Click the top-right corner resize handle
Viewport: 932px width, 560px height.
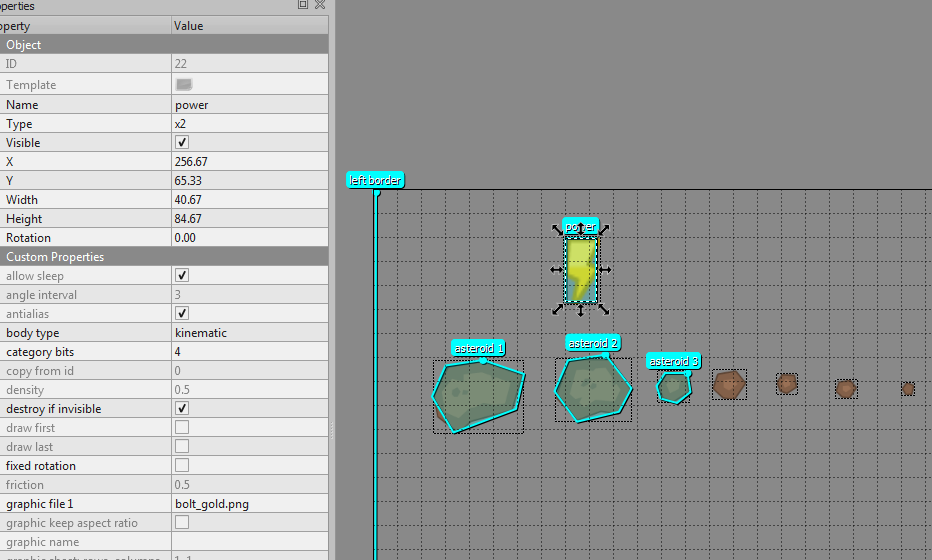point(604,229)
